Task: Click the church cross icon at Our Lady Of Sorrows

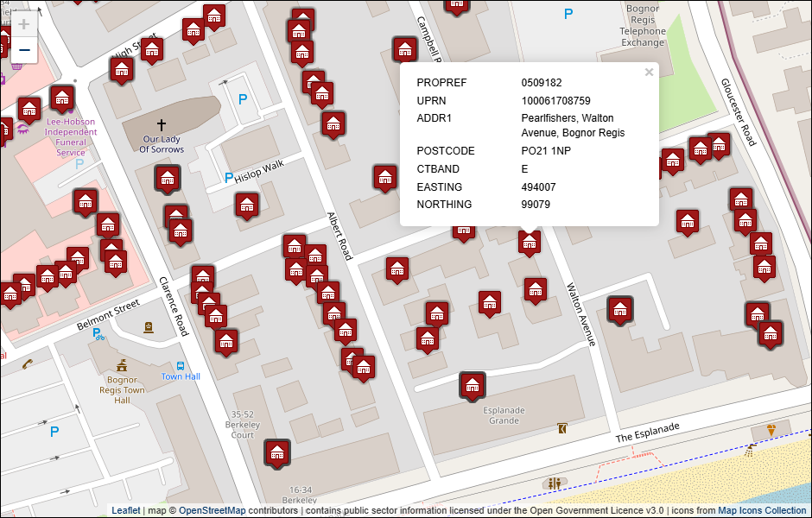Action: pyautogui.click(x=161, y=124)
